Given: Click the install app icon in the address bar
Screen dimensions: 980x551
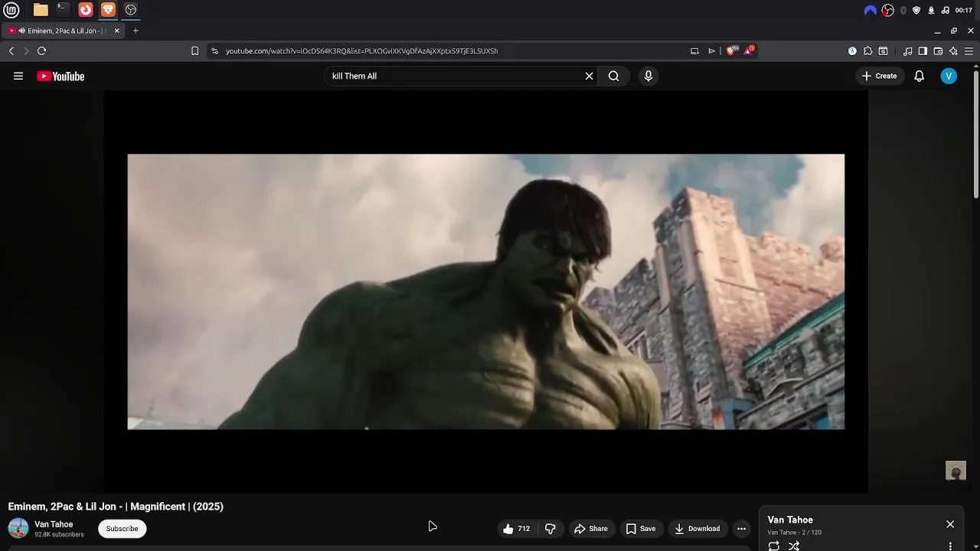Looking at the screenshot, I should point(694,51).
